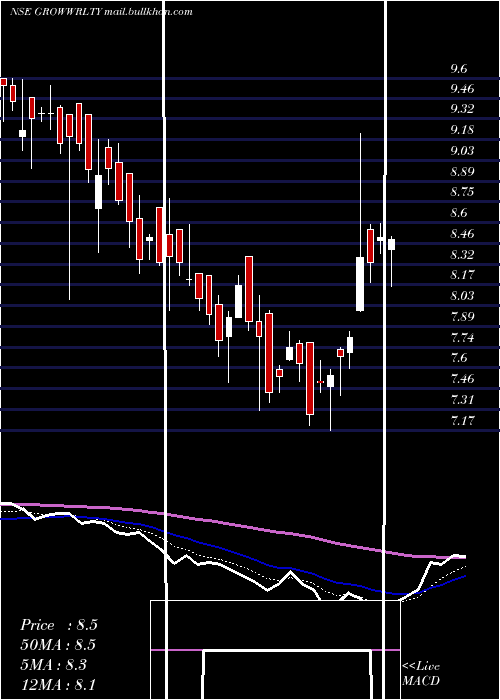Click the 8.6 price axis label
Viewport: 500px width, 700px height.
click(458, 213)
